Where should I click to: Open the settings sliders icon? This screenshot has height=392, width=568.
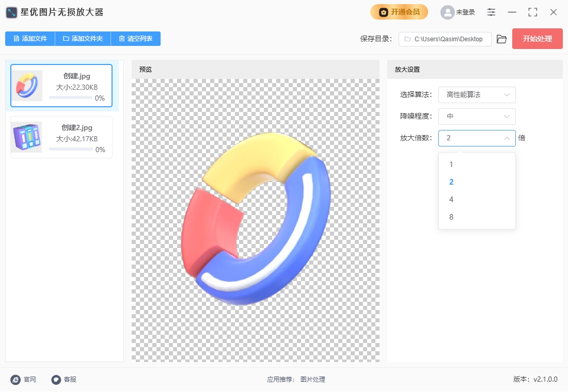(x=491, y=12)
